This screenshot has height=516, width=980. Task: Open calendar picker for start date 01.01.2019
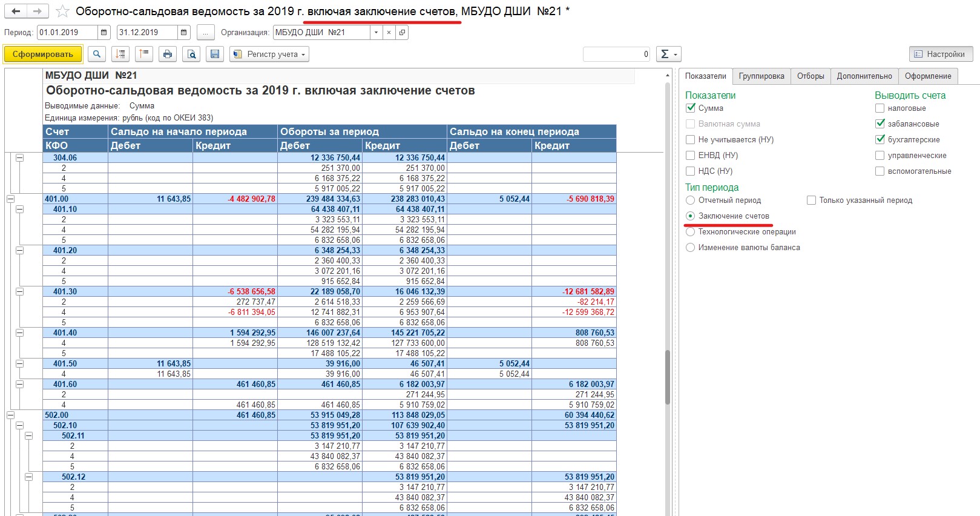pyautogui.click(x=104, y=33)
